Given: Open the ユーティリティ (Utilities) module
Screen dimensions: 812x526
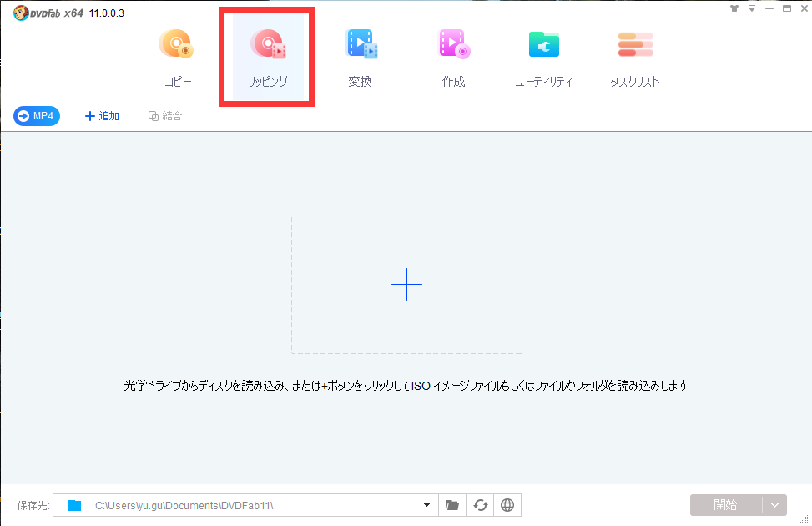Looking at the screenshot, I should pyautogui.click(x=544, y=58).
